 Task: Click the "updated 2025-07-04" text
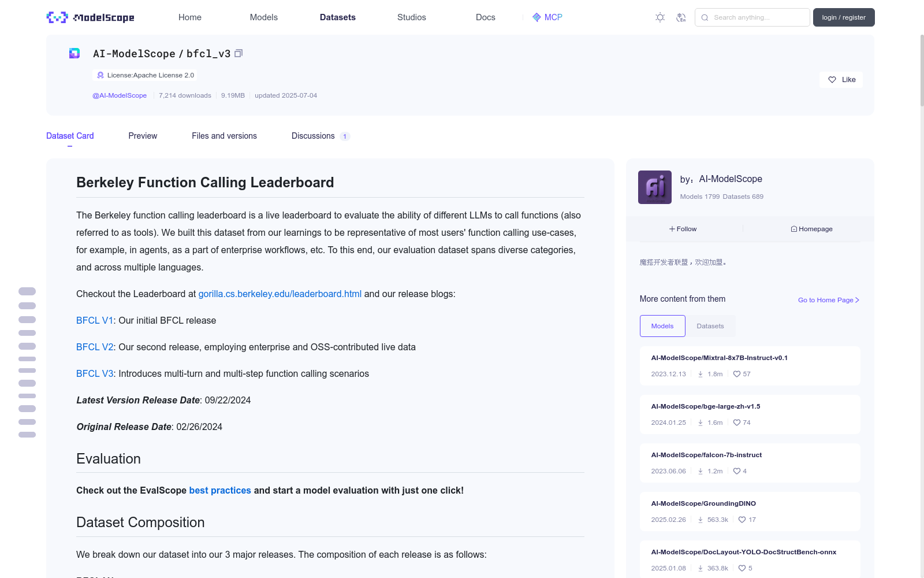click(286, 95)
